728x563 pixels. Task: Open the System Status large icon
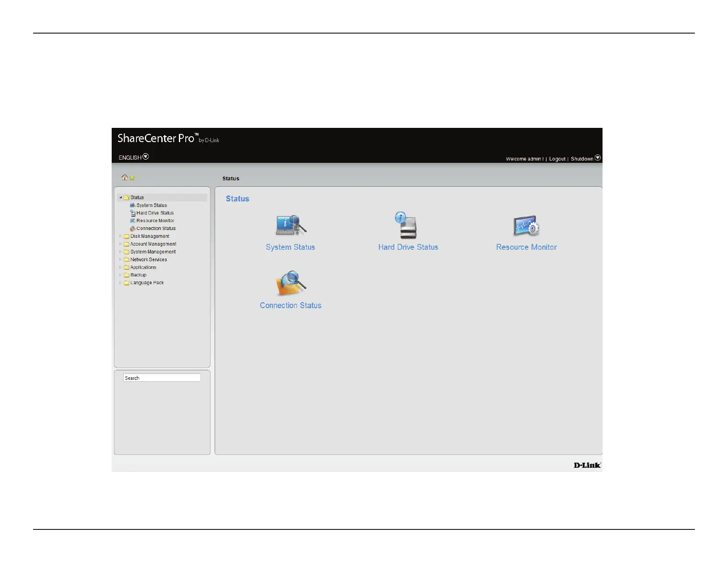[290, 225]
